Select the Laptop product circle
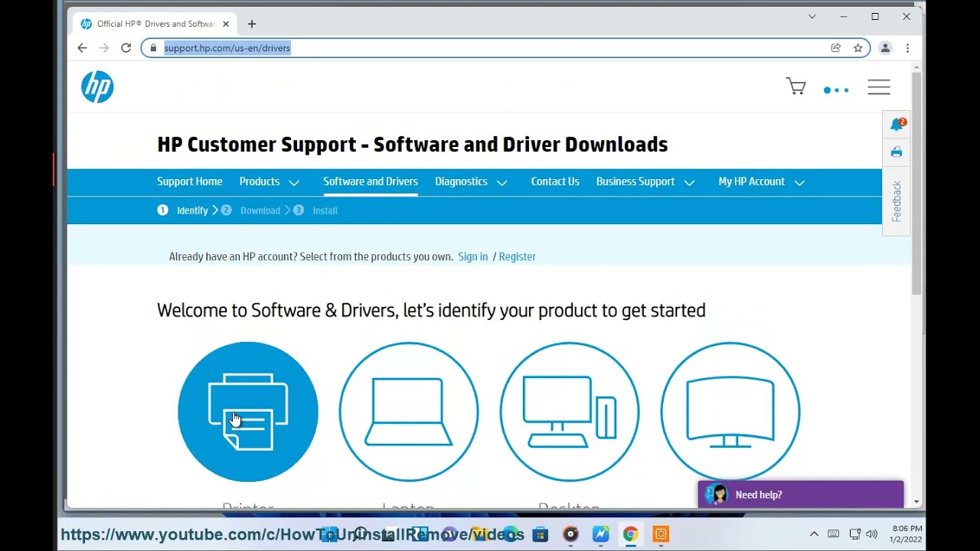The image size is (980, 551). tap(409, 412)
